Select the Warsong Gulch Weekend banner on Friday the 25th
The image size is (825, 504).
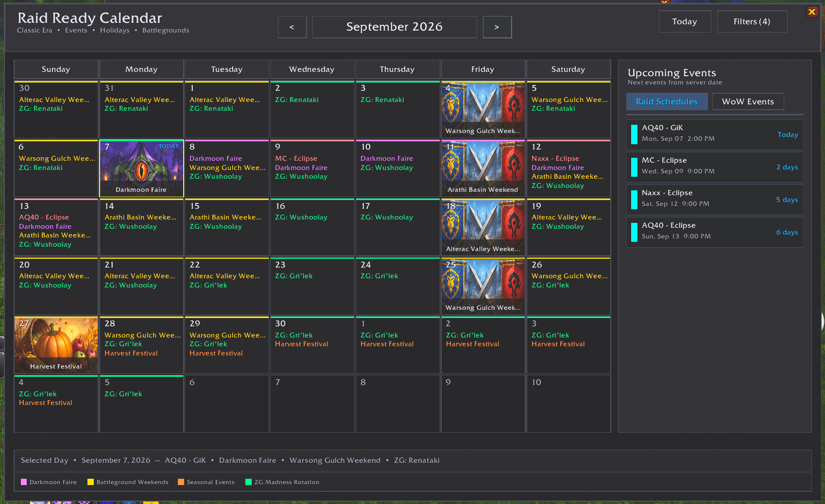[x=483, y=286]
